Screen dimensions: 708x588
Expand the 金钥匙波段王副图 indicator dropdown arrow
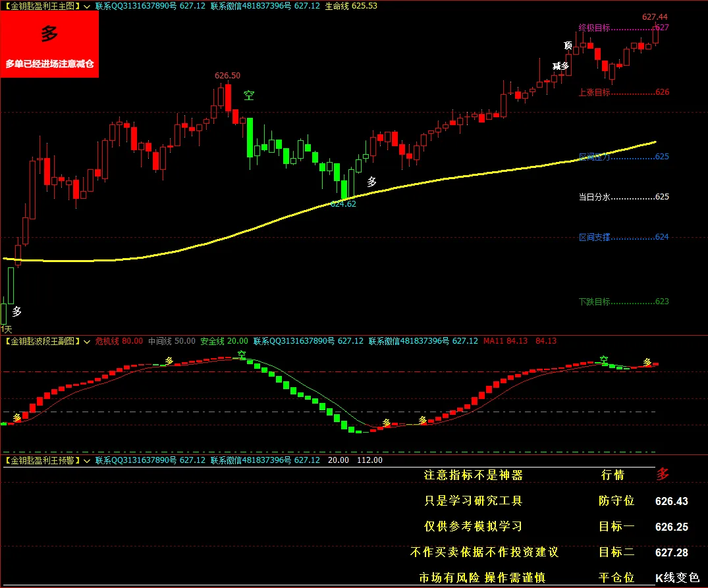tap(87, 342)
